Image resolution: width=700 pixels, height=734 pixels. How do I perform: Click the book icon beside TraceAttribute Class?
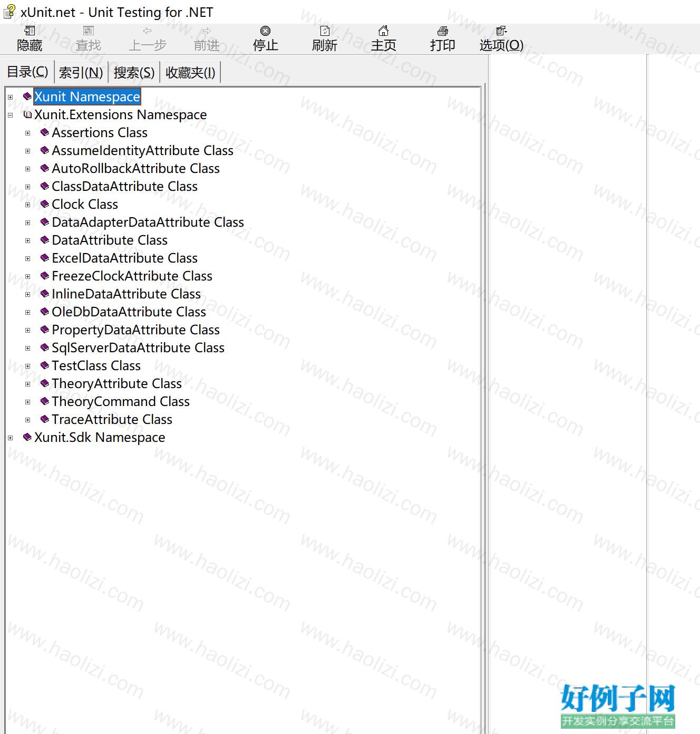click(x=45, y=419)
